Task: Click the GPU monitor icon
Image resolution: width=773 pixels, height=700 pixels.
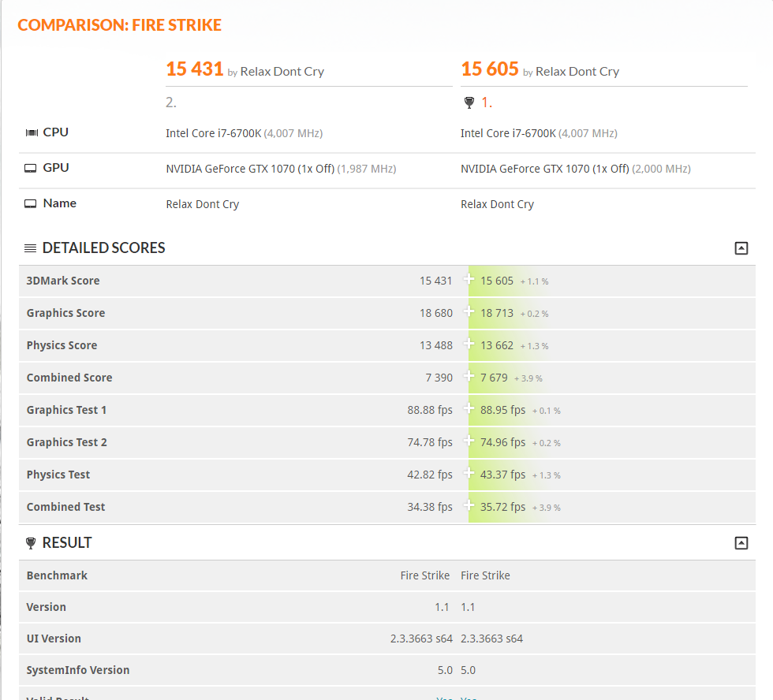Action: click(x=31, y=169)
